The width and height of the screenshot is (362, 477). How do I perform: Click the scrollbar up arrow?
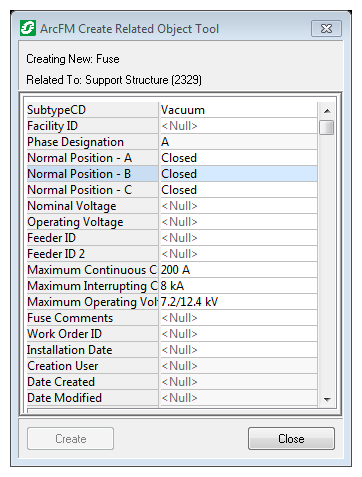pos(327,111)
